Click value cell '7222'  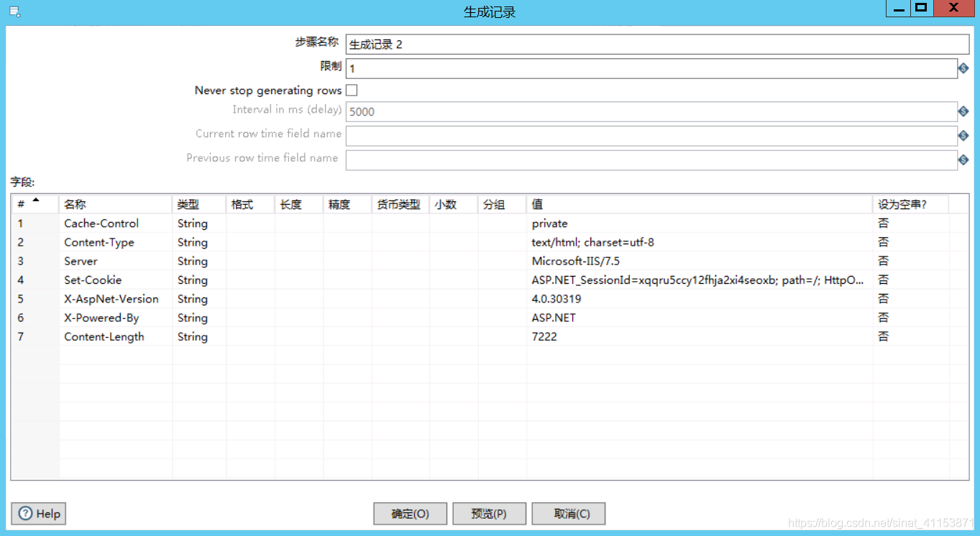tap(700, 336)
